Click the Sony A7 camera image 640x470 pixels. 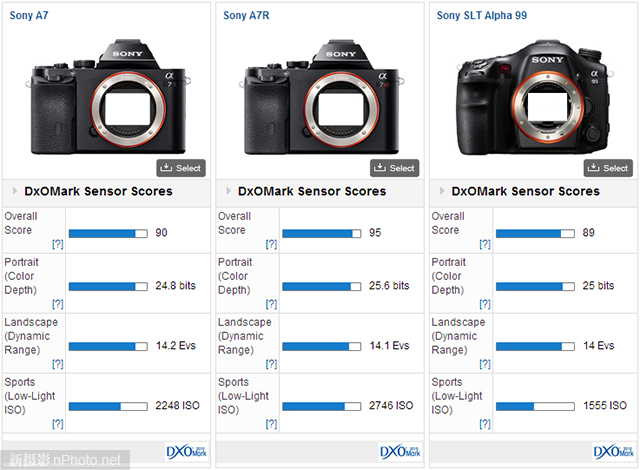click(108, 97)
